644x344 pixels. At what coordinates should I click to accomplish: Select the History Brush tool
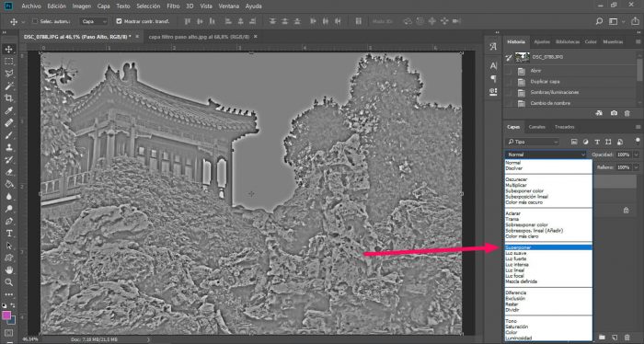coord(8,160)
